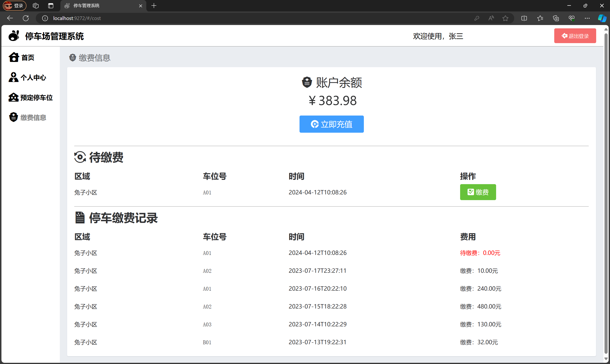Add page to favorites with star icon
The width and height of the screenshot is (610, 364).
(x=505, y=18)
